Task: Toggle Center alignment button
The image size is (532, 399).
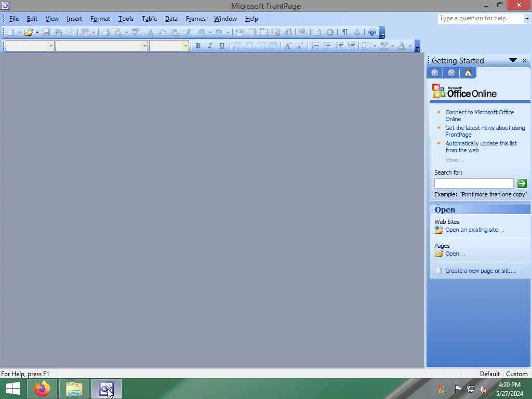Action: click(249, 46)
